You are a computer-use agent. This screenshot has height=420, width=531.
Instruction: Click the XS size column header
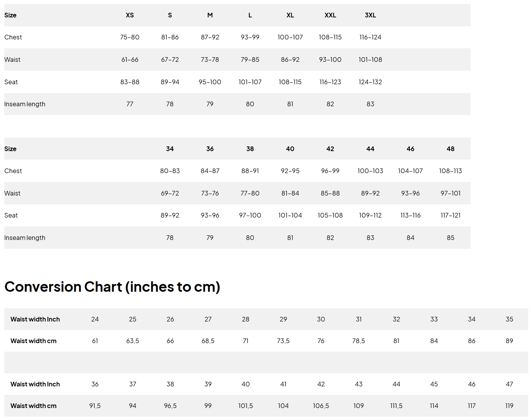[x=130, y=15]
